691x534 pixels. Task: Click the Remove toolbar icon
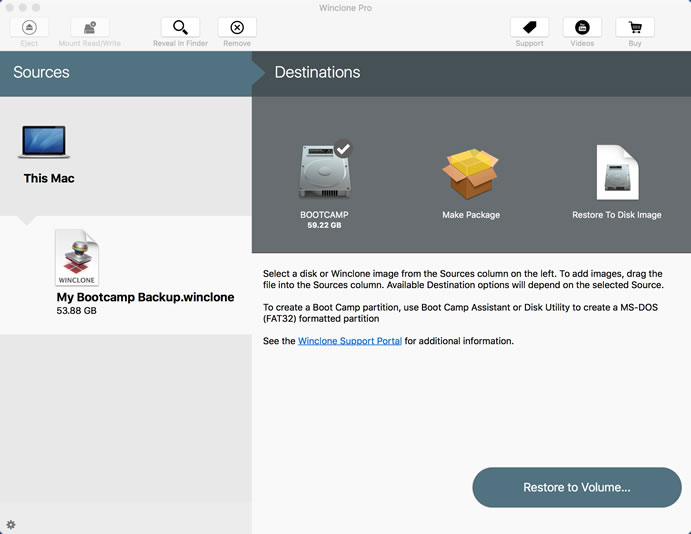tap(237, 27)
